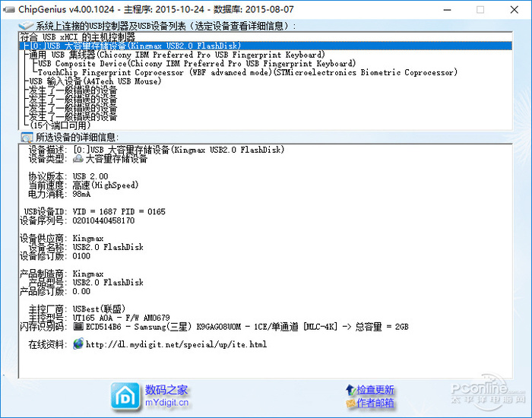Click the check update arrow icon
This screenshot has height=418, width=532.
click(349, 390)
